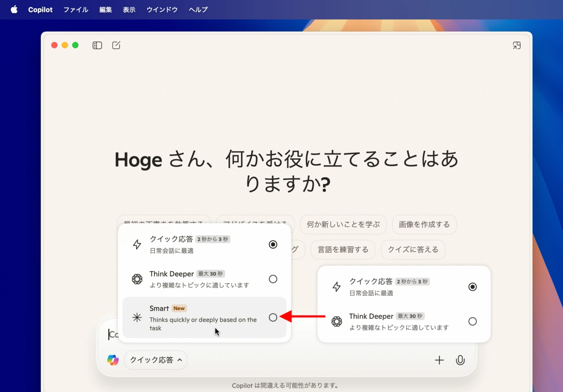Screen dimensions: 563x392
Task: Click the クイズに答える suggestion chip
Action: tap(413, 249)
